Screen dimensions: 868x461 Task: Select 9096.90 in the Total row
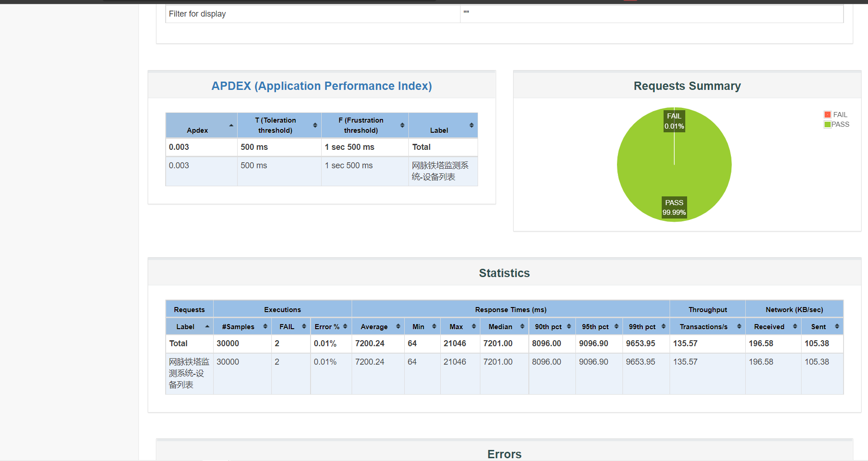pos(593,343)
